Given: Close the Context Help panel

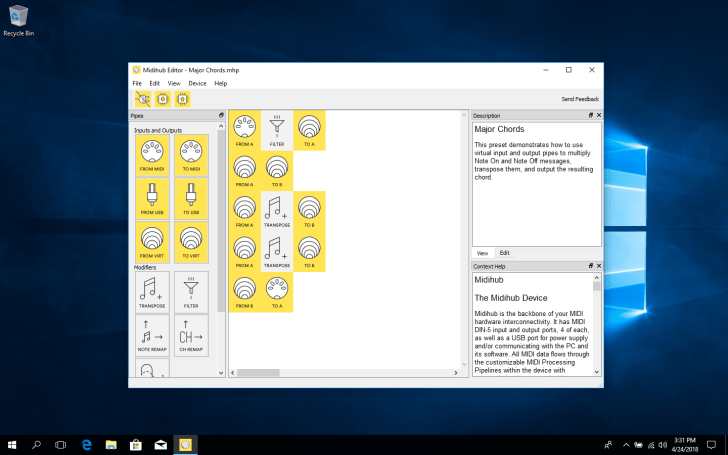Looking at the screenshot, I should pos(599,266).
